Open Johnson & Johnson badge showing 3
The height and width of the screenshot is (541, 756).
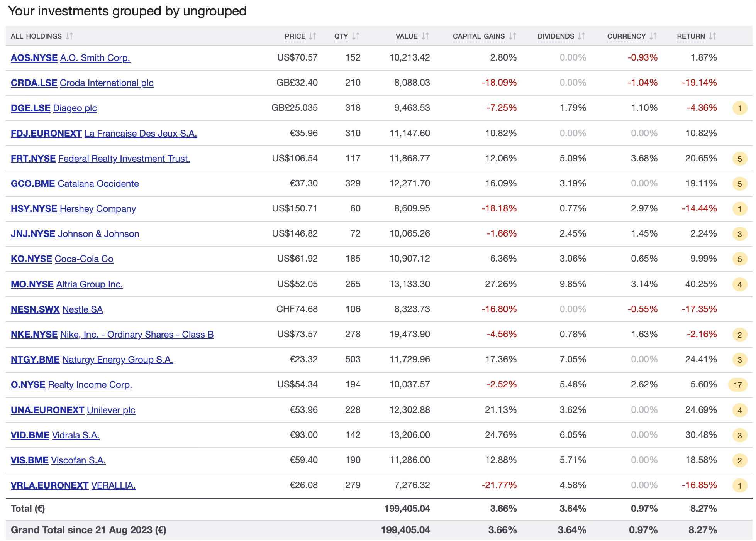tap(739, 234)
